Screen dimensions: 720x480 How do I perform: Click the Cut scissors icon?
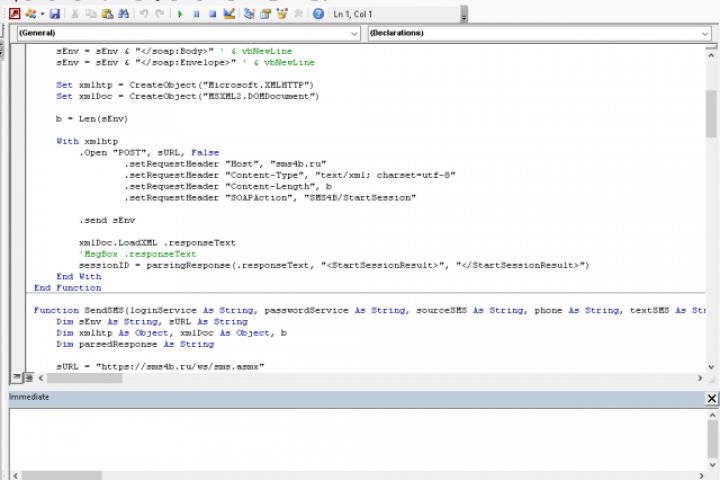pos(75,14)
